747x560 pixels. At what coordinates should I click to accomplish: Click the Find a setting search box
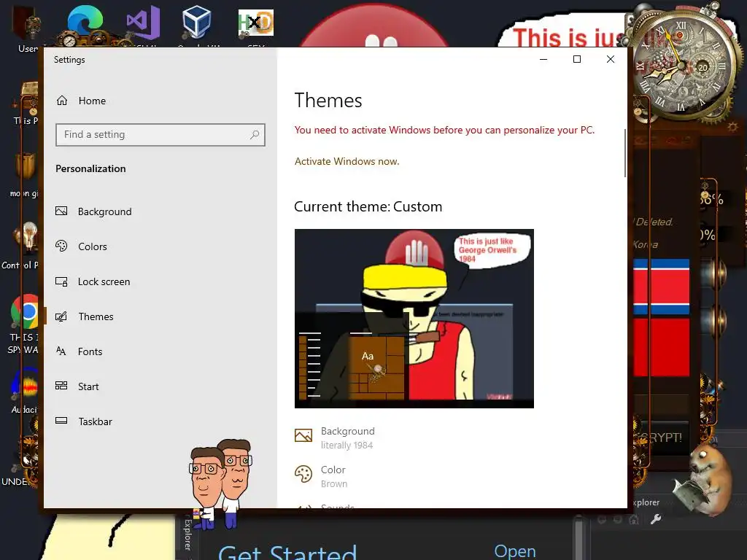click(160, 135)
